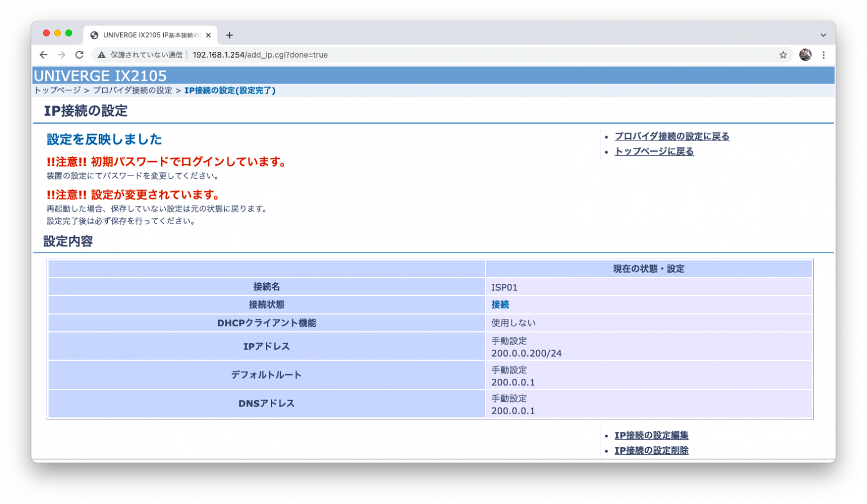This screenshot has height=504, width=867.
Task: Follow the トップページに戻る link
Action: [654, 151]
